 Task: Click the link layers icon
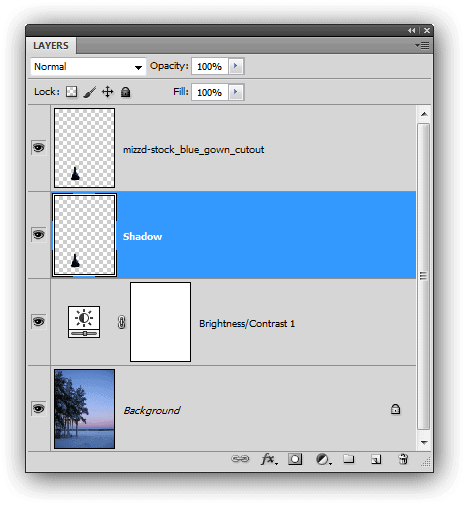point(240,459)
